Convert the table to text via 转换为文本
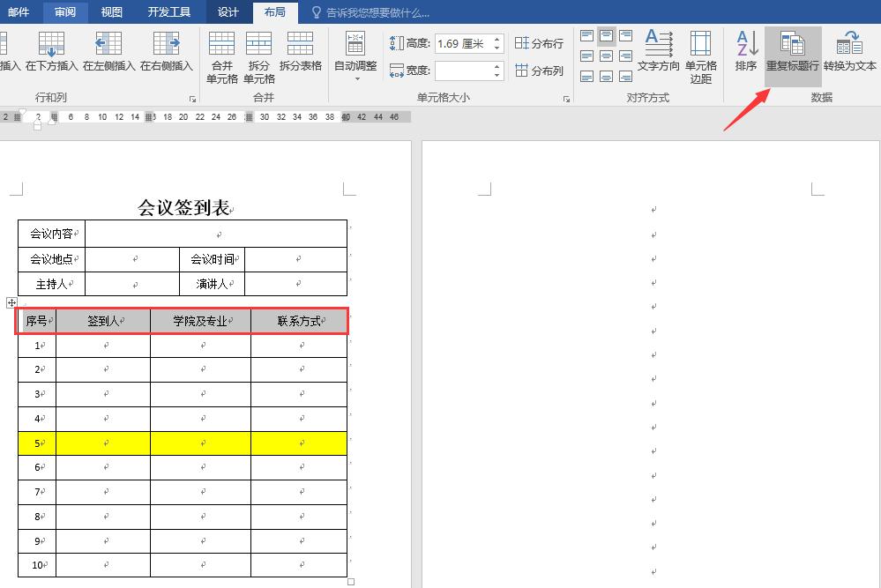The image size is (881, 588). click(849, 53)
